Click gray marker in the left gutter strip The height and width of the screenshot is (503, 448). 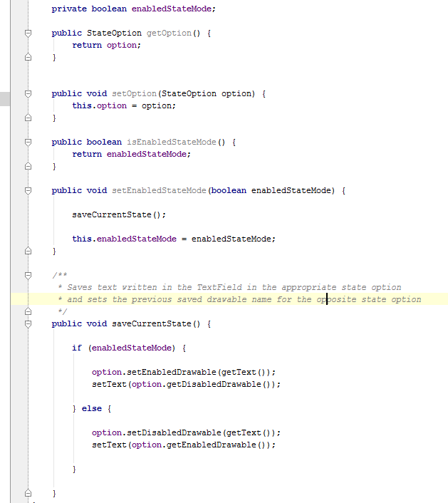click(x=5, y=99)
